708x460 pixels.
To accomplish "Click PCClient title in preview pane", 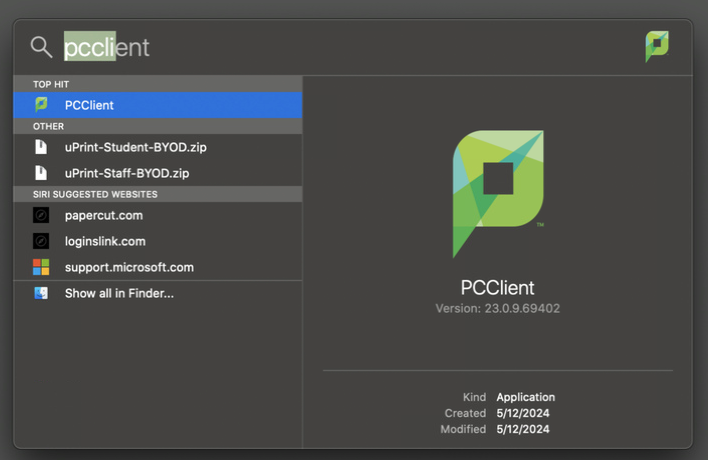I will pos(498,288).
